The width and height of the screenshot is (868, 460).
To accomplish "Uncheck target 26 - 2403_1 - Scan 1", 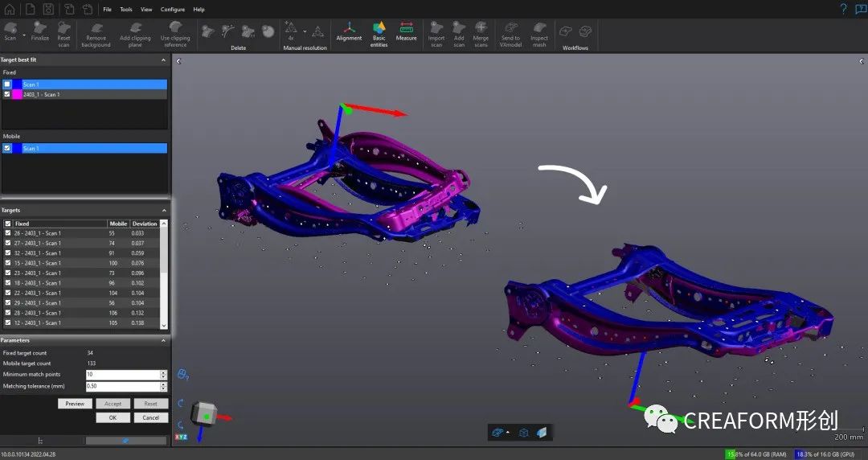I will pos(8,233).
